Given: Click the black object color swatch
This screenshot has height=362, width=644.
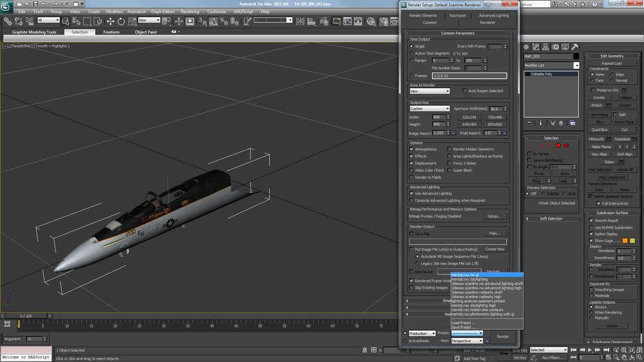Looking at the screenshot, I should click(x=577, y=57).
